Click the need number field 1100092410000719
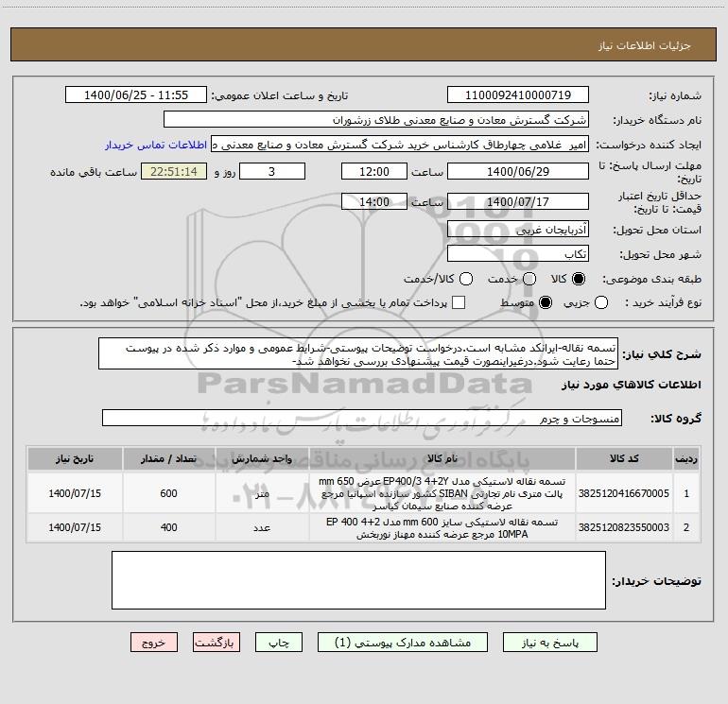The image size is (728, 704). (x=518, y=95)
